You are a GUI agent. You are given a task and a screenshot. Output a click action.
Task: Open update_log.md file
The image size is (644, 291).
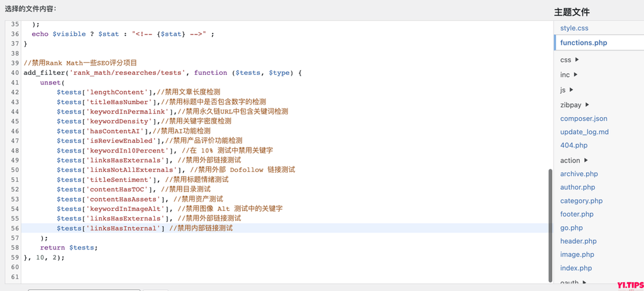point(584,132)
